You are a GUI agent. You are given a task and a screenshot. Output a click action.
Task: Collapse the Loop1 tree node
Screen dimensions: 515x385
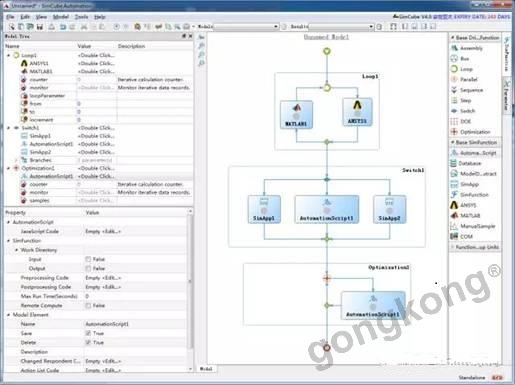tap(9, 55)
